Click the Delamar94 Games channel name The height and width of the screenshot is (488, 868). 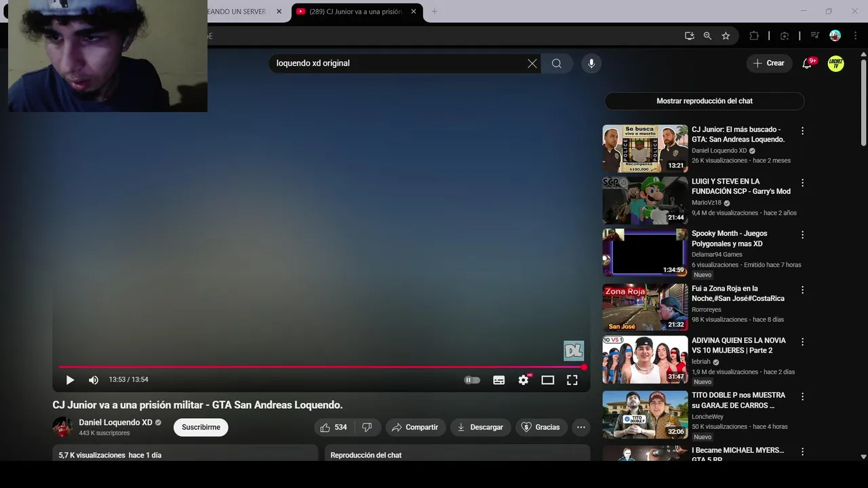click(717, 255)
